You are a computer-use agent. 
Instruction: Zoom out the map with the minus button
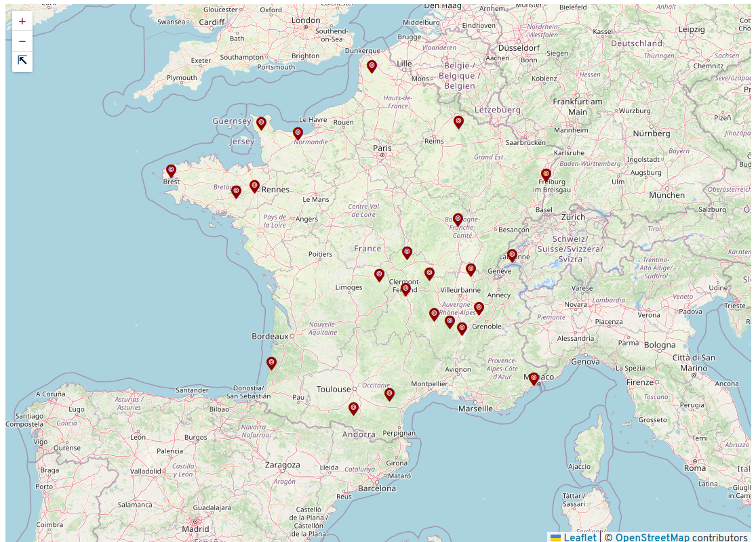(x=22, y=41)
